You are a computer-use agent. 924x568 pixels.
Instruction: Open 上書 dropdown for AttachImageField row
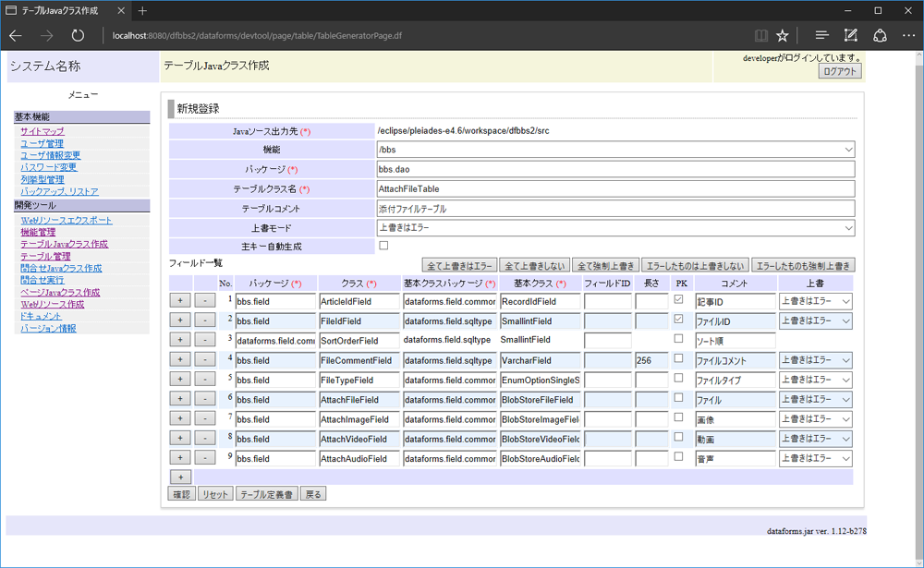pyautogui.click(x=816, y=419)
